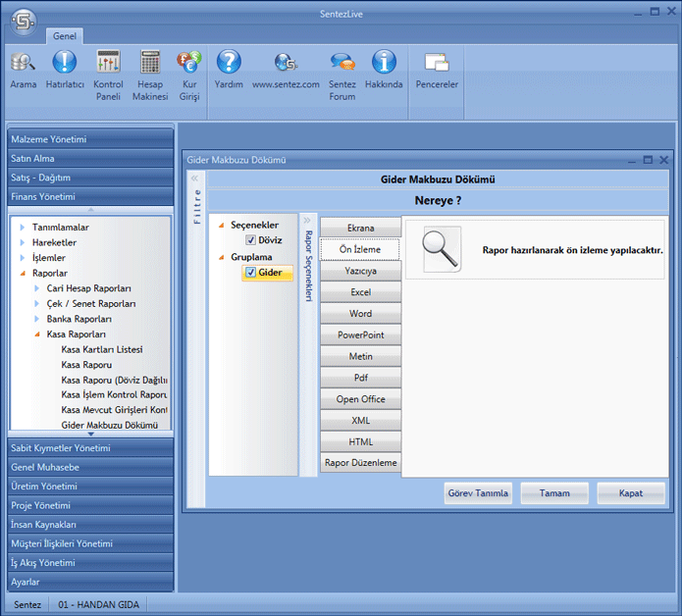Collapse Kasa Raporları node
The height and width of the screenshot is (616, 682).
click(x=37, y=334)
